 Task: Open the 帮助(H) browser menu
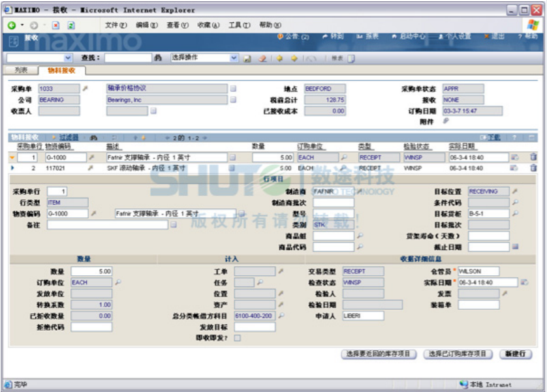[x=270, y=25]
